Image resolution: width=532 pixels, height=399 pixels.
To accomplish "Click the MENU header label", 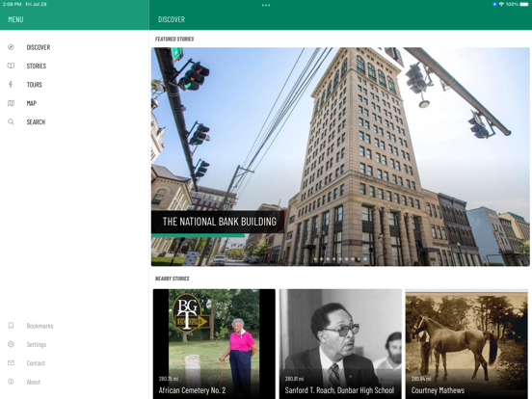I will pyautogui.click(x=15, y=19).
